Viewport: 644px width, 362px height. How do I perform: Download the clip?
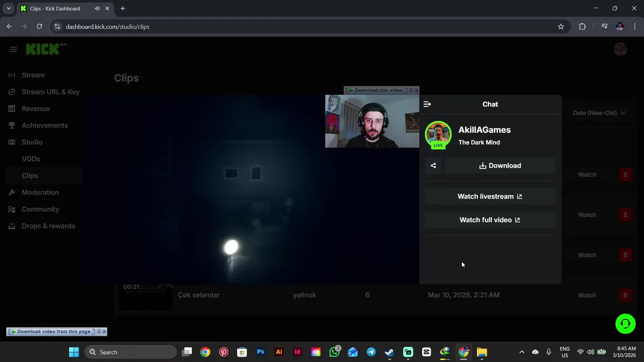pos(500,165)
